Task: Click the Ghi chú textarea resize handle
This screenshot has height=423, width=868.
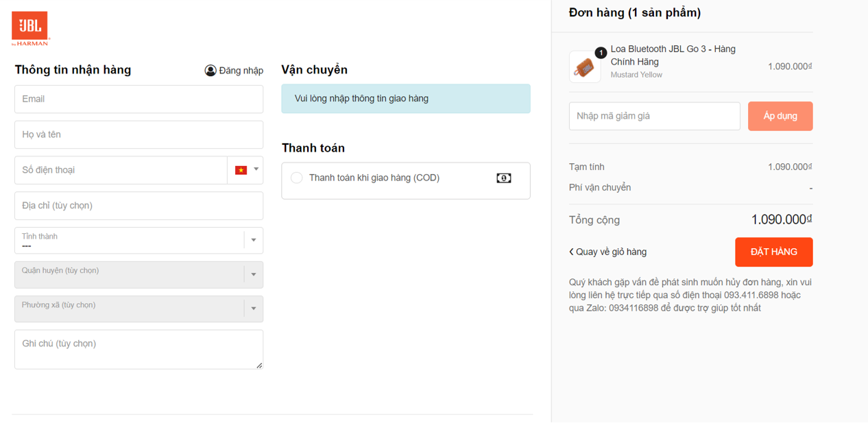Action: coord(259,365)
